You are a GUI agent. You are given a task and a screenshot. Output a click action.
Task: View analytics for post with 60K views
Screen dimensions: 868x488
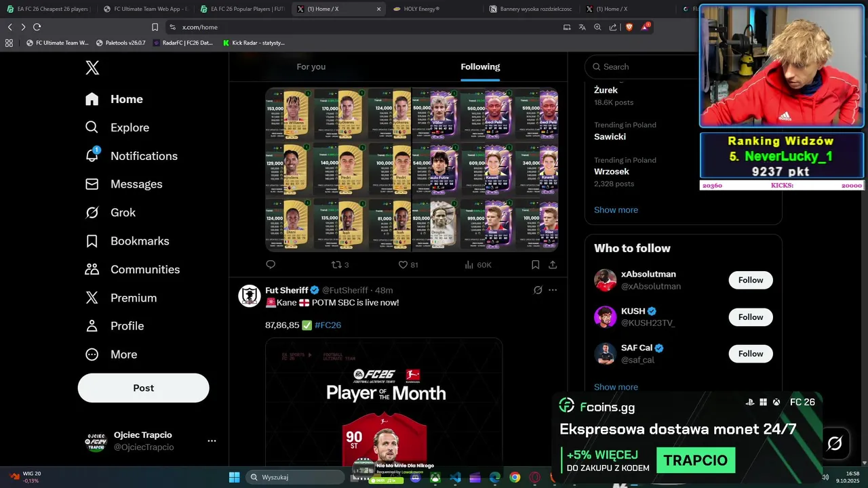(x=478, y=264)
